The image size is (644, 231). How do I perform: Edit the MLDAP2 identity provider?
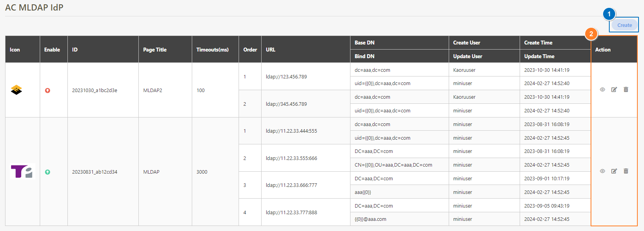(614, 90)
